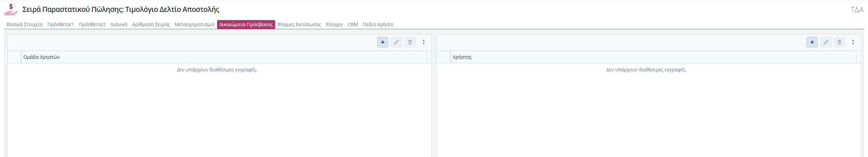Open more options menu in Ομάδα Χρηστών panel
868x157 pixels.
click(424, 42)
